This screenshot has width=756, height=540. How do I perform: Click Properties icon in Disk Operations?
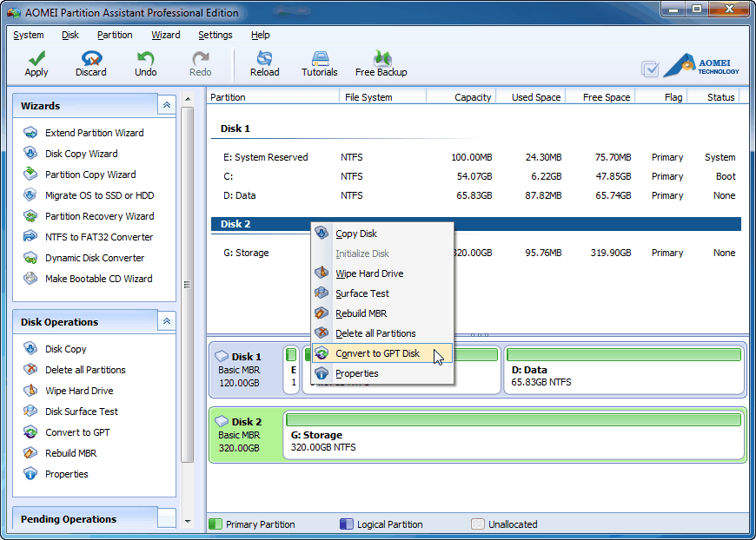30,473
